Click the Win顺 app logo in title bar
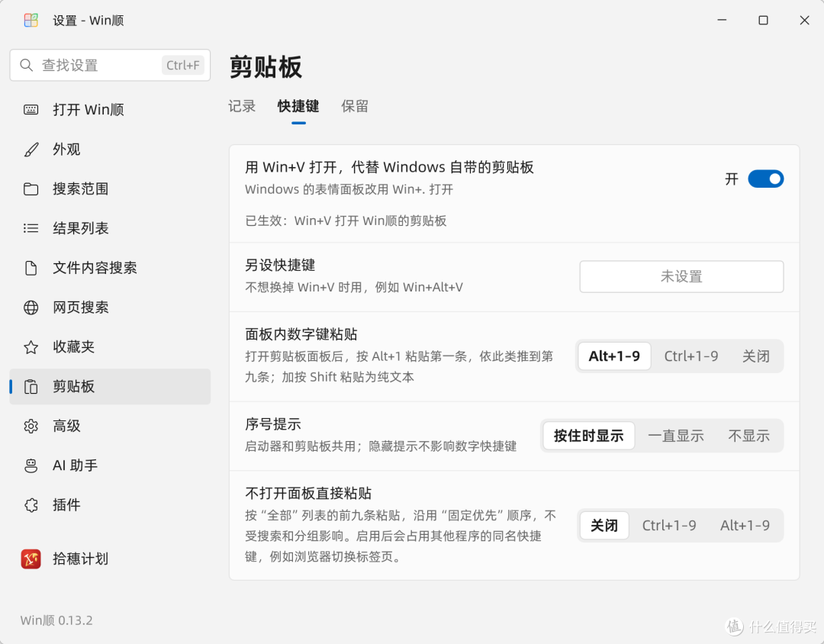824x644 pixels. (31, 21)
